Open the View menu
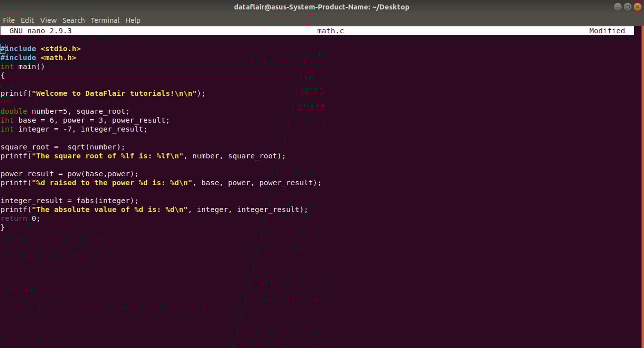Image resolution: width=644 pixels, height=348 pixels. coord(48,20)
